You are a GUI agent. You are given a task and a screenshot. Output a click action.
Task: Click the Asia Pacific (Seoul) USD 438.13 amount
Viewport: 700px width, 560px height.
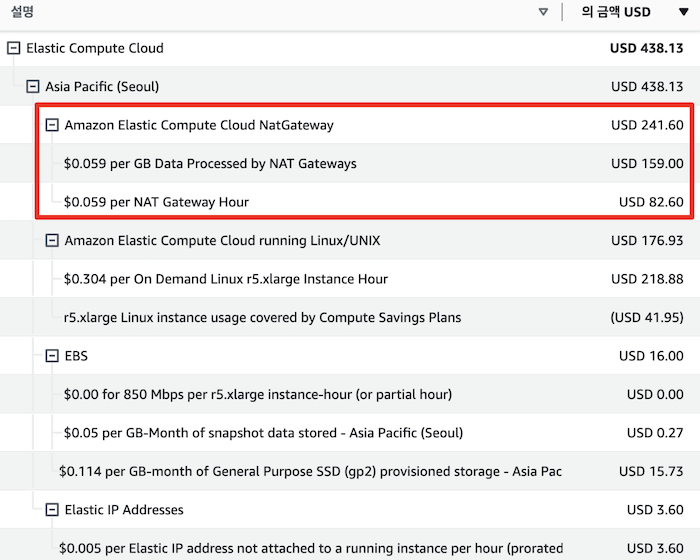click(x=647, y=86)
